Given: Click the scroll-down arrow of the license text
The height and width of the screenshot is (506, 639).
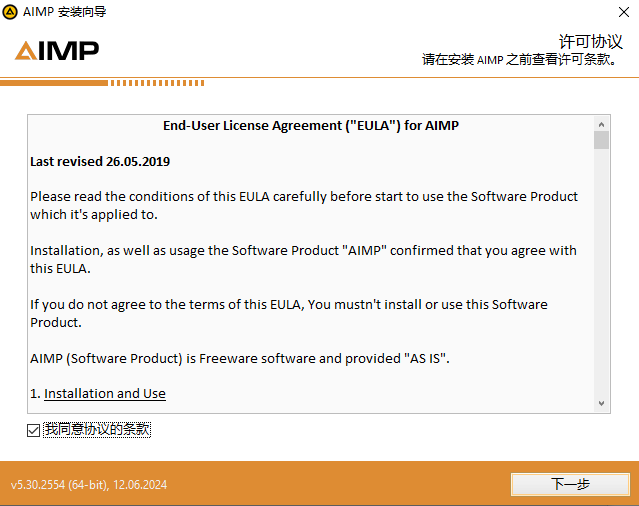Looking at the screenshot, I should [601, 403].
